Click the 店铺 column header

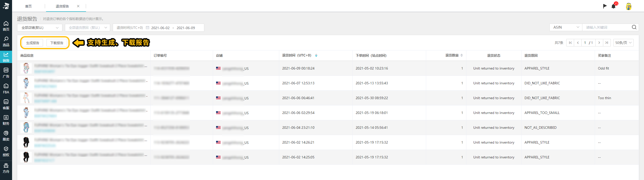(219, 55)
